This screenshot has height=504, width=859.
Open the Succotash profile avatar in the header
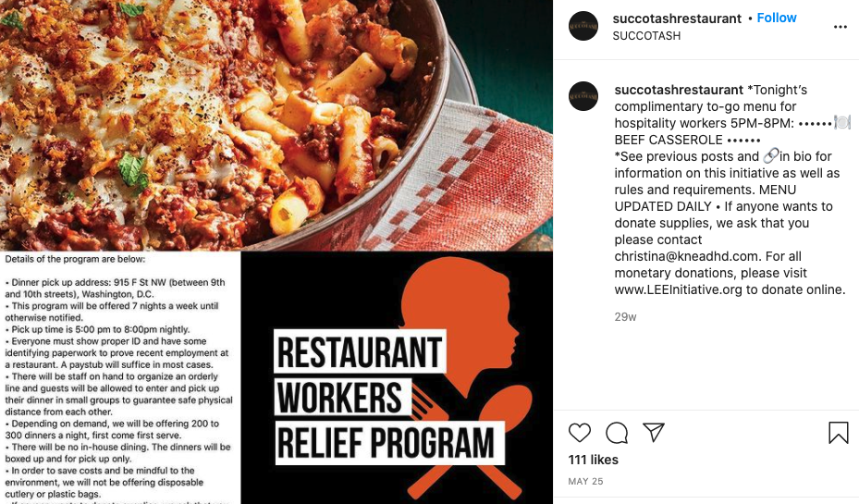pyautogui.click(x=583, y=26)
